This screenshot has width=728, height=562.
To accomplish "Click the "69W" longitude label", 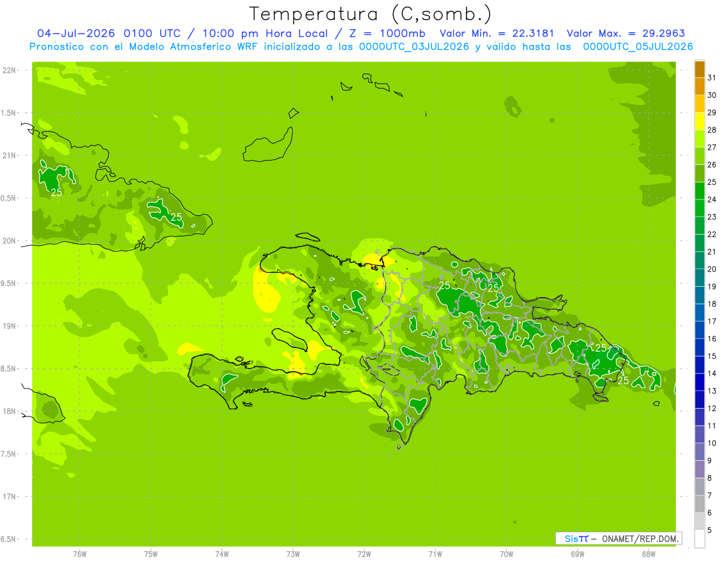I will coord(578,554).
